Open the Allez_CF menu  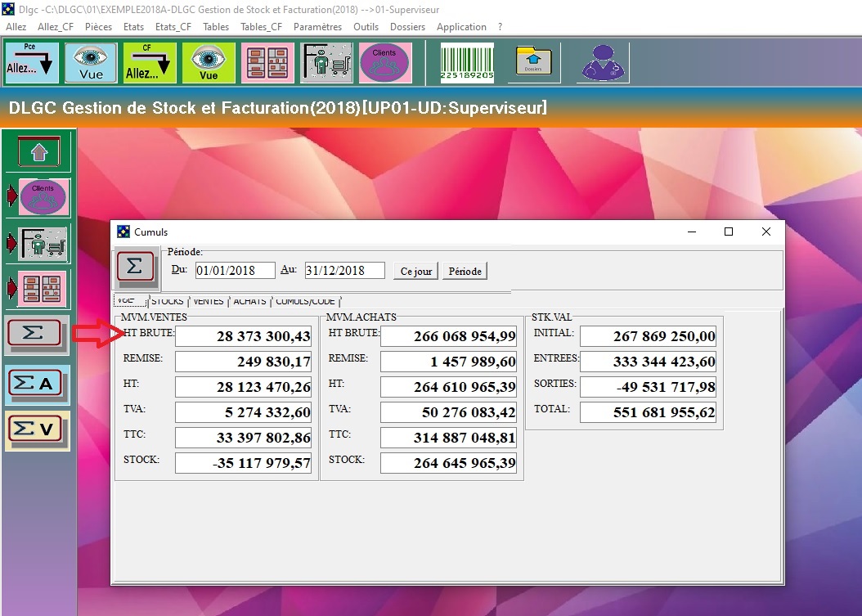56,27
